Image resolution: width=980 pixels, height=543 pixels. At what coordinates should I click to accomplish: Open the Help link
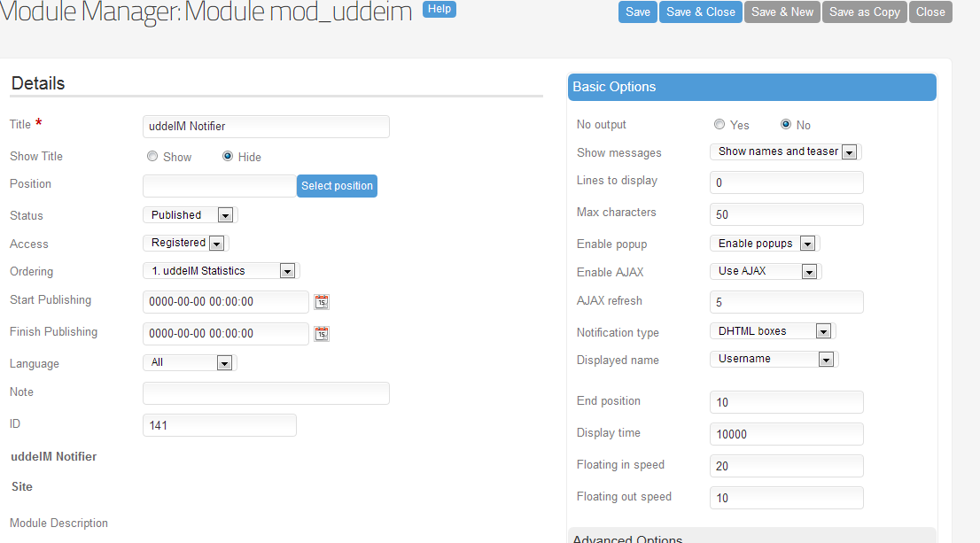[x=439, y=9]
